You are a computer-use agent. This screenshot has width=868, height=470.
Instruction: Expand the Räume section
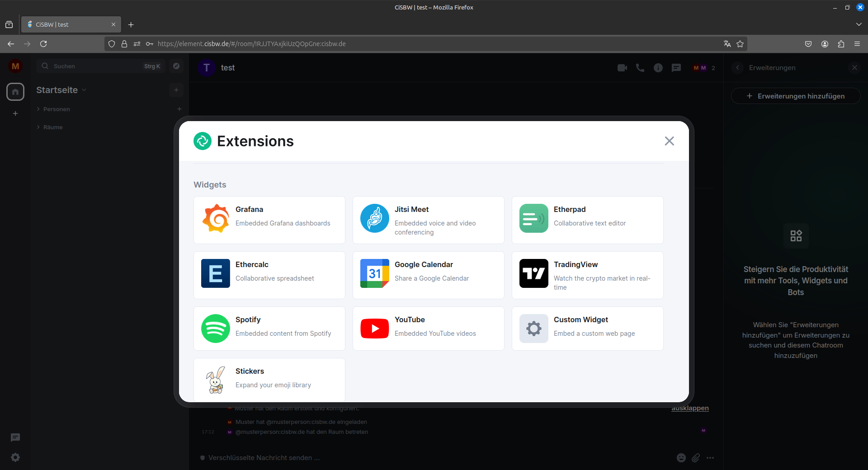pos(52,127)
